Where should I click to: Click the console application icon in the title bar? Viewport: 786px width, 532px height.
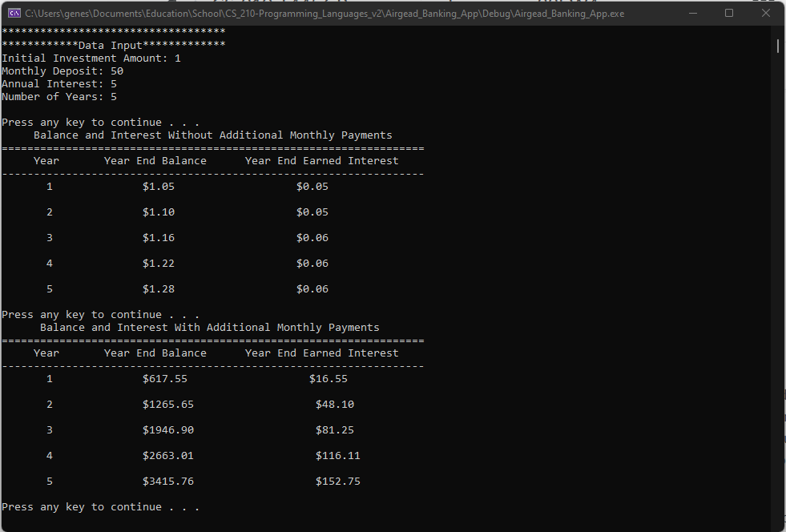coord(12,13)
